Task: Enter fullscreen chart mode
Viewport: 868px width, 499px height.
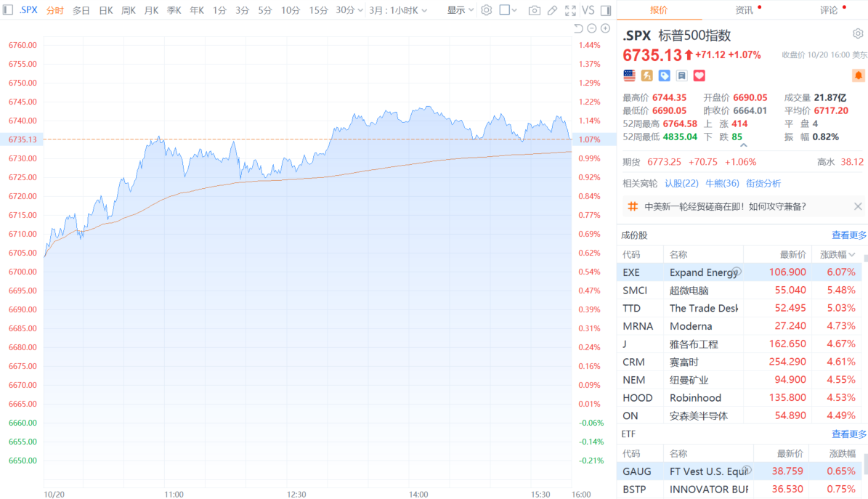Action: point(570,10)
